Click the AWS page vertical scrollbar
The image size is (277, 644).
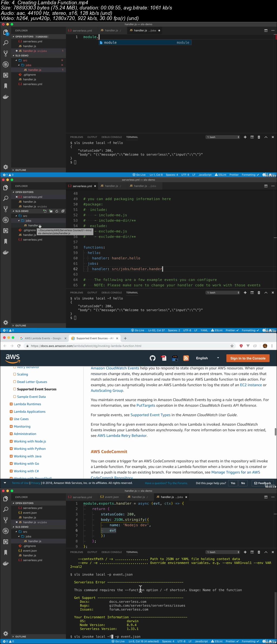click(x=275, y=432)
